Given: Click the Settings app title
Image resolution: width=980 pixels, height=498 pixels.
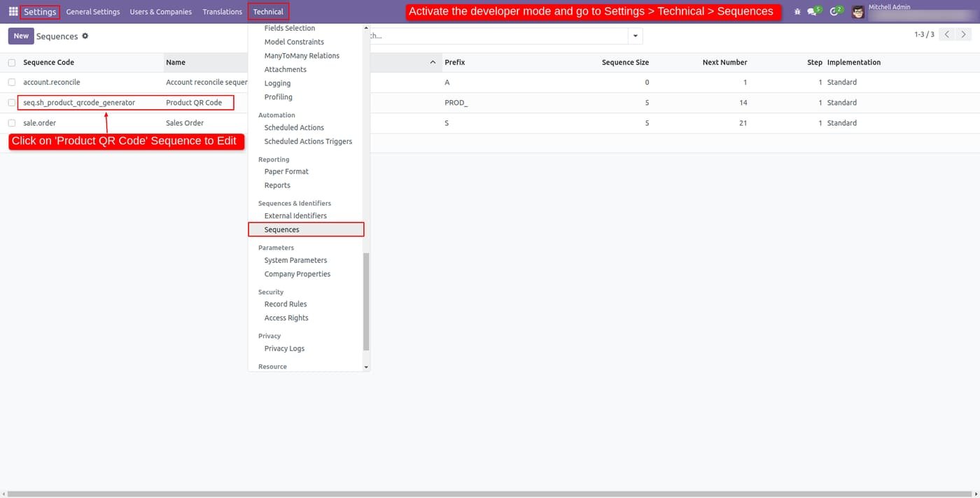Looking at the screenshot, I should coord(40,12).
